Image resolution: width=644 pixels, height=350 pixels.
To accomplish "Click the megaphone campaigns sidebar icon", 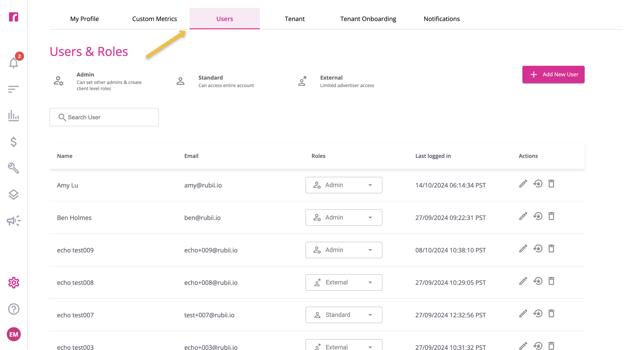I will click(x=14, y=221).
